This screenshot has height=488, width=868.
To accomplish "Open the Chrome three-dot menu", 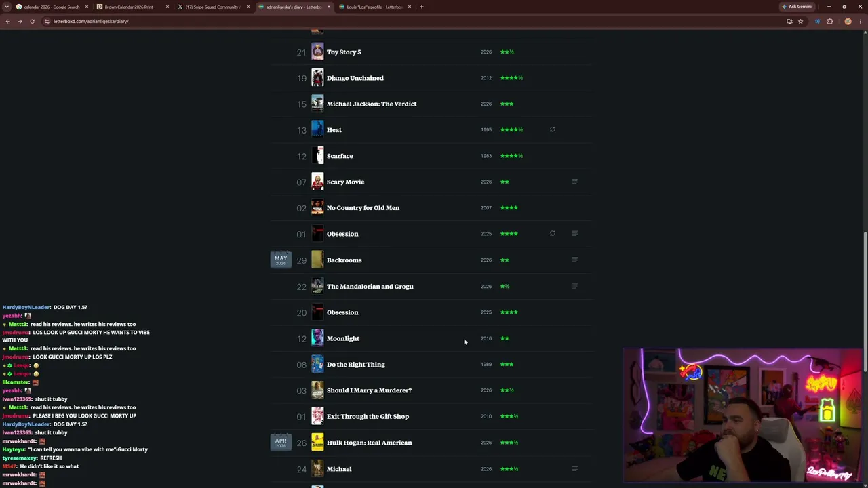I will point(860,21).
